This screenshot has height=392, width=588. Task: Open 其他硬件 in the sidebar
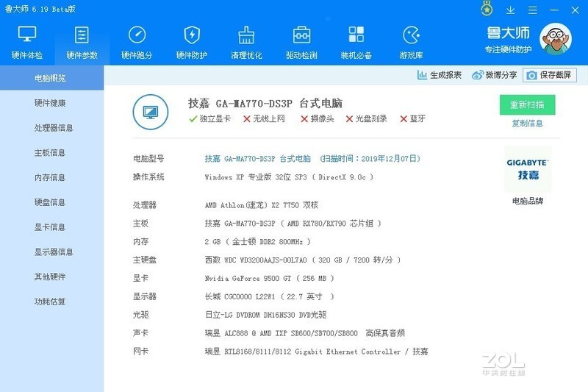(50, 277)
